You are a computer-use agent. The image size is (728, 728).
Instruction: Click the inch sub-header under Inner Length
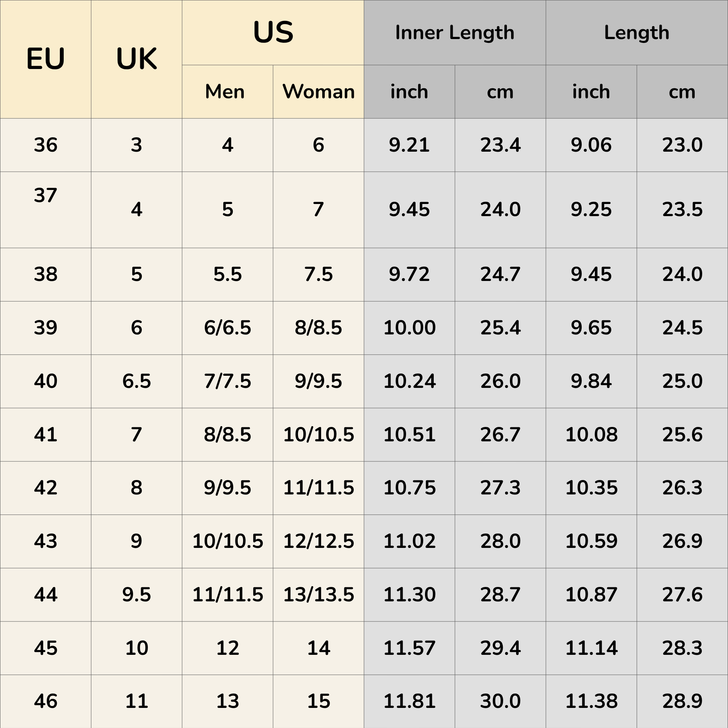coord(409,92)
